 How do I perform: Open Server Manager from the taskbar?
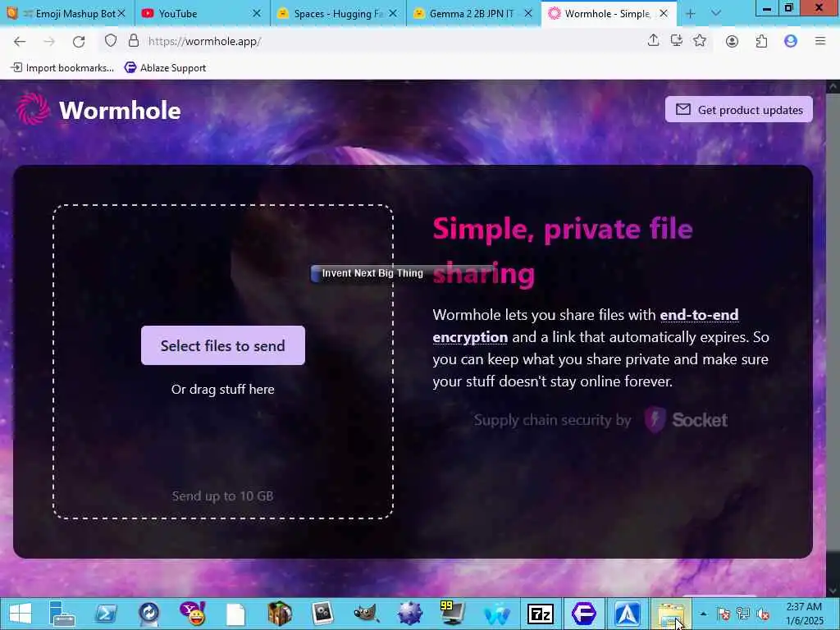click(x=62, y=614)
